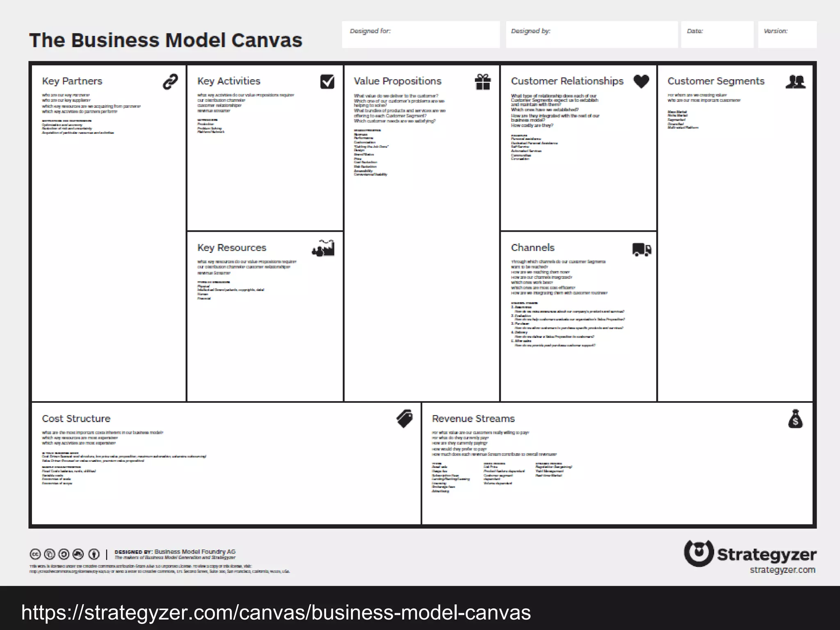Click the Cost Structure price tag icon
The height and width of the screenshot is (630, 840).
[x=404, y=419]
